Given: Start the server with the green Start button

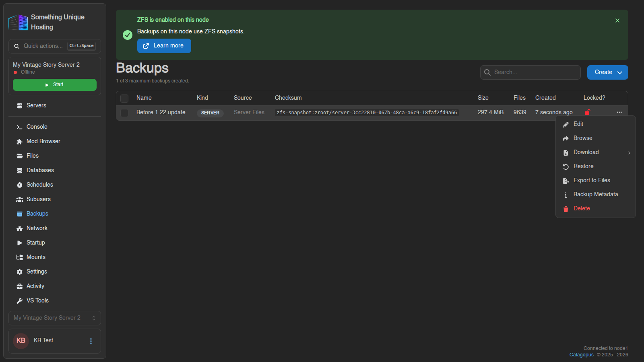Looking at the screenshot, I should click(55, 85).
